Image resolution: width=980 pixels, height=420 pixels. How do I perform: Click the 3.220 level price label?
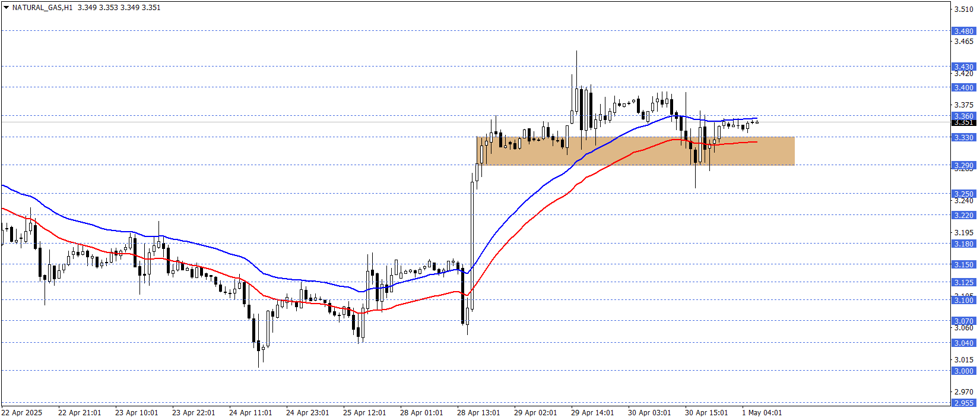pos(963,215)
